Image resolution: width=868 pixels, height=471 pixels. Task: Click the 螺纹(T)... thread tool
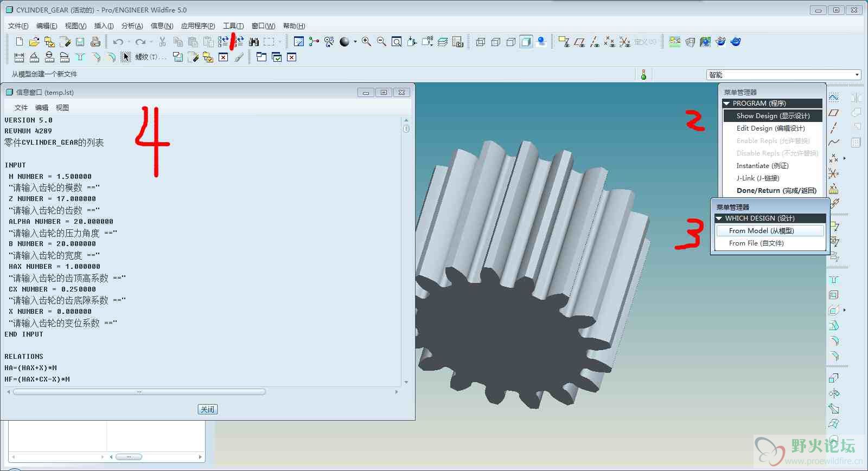(x=150, y=57)
